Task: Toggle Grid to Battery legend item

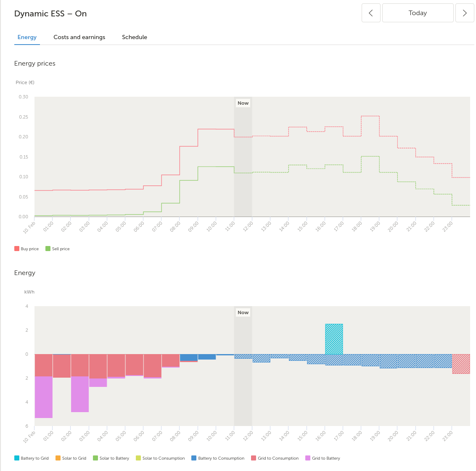Action: pyautogui.click(x=323, y=458)
